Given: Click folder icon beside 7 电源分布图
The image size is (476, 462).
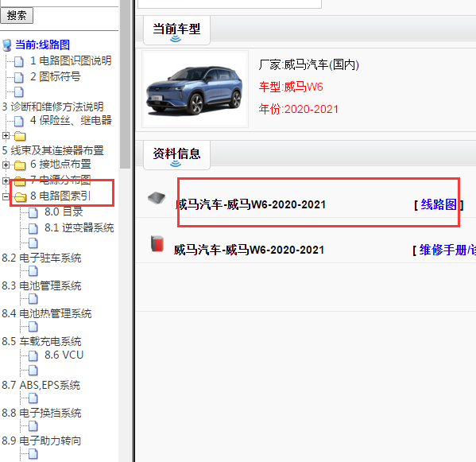Looking at the screenshot, I should click(20, 181).
